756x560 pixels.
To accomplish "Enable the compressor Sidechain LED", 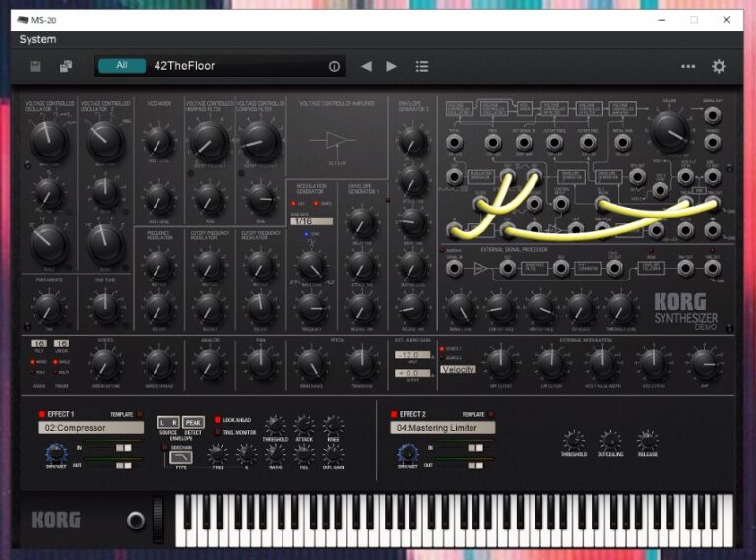I will click(x=165, y=448).
